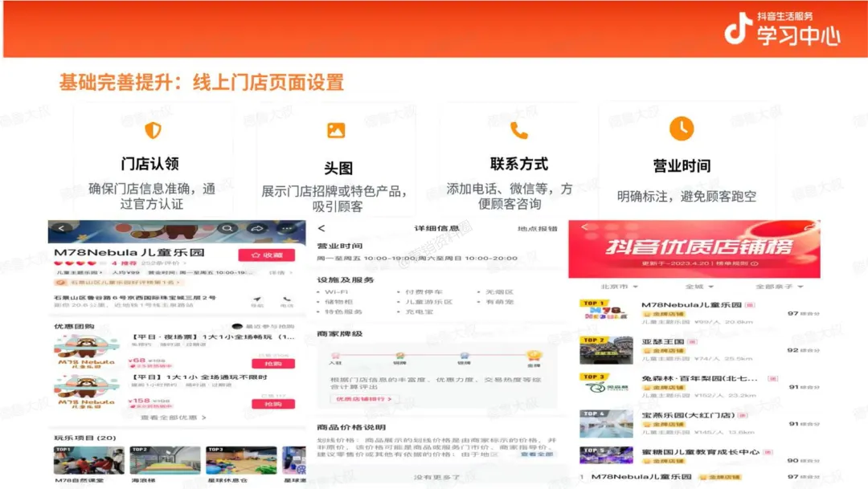The image size is (868, 489).
Task: Click 地点报错 on the details page
Action: pos(537,229)
